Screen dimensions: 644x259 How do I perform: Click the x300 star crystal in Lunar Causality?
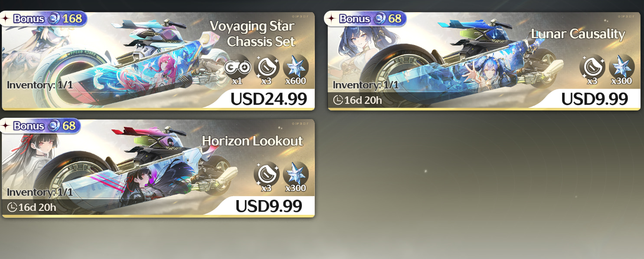[621, 67]
